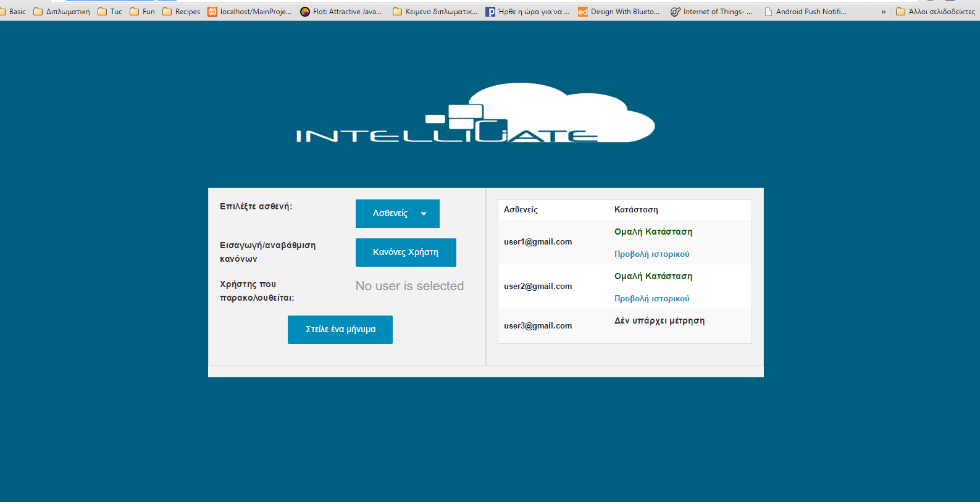Open the Basic bookmarks folder
This screenshot has width=980, height=502.
[x=13, y=12]
